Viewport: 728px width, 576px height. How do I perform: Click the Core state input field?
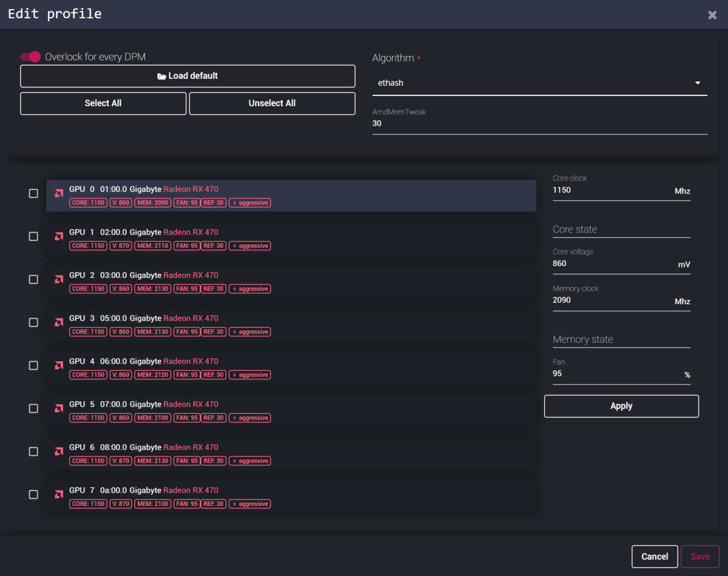pos(621,229)
